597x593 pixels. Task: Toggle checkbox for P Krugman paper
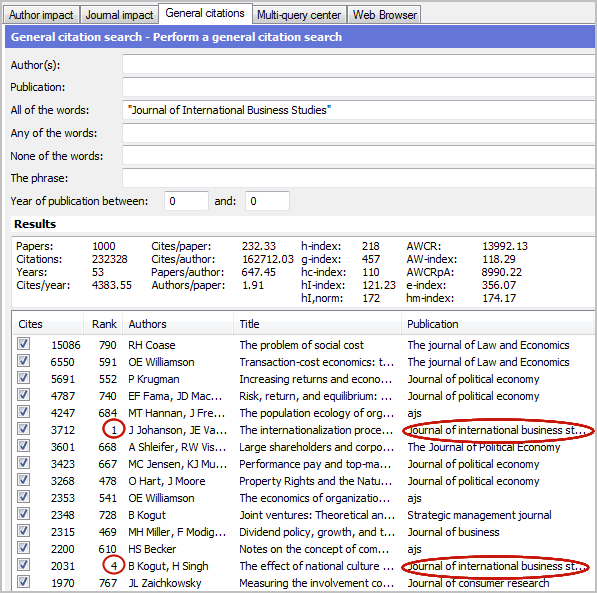pyautogui.click(x=23, y=378)
